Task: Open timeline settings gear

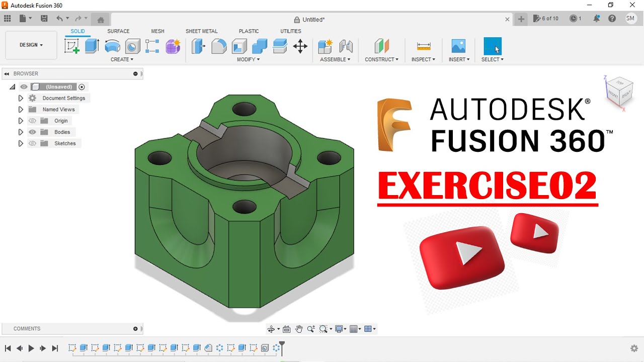Action: 634,348
